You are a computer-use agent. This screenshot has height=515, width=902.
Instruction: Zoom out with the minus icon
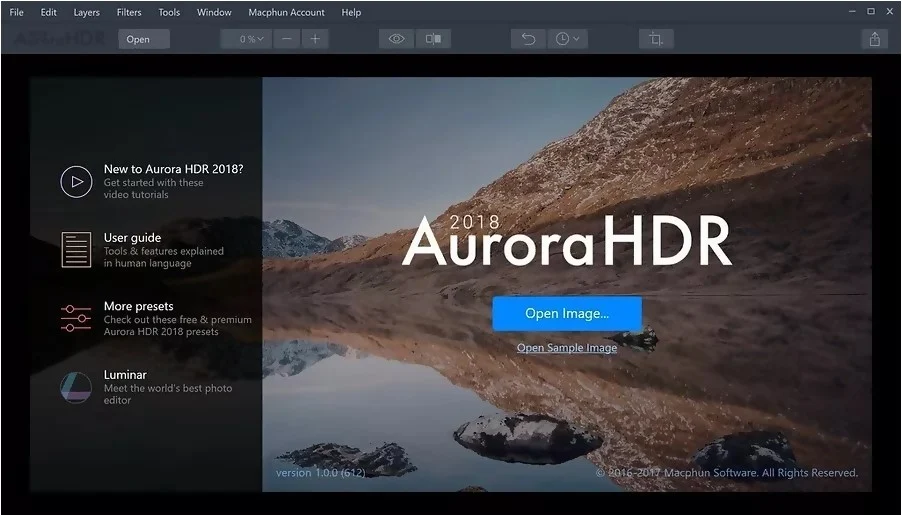pos(286,39)
